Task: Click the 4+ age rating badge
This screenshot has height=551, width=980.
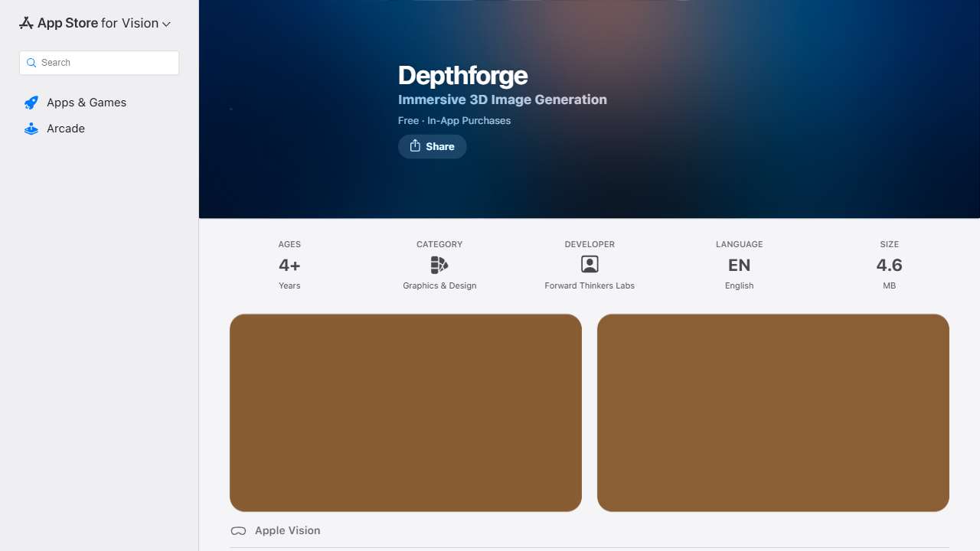Action: tap(289, 266)
